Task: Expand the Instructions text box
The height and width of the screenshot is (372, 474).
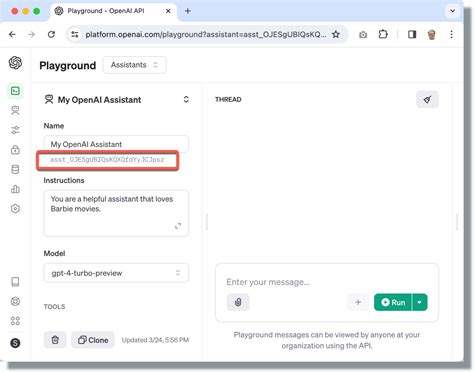Action: point(178,226)
